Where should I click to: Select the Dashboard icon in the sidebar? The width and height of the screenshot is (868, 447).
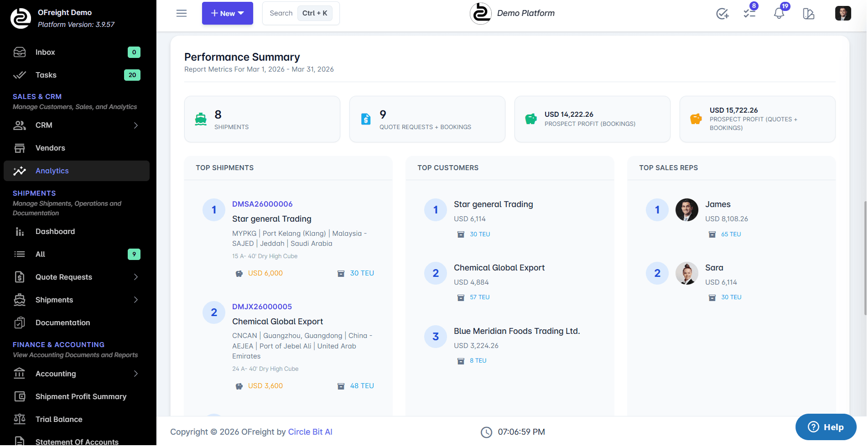(x=20, y=232)
